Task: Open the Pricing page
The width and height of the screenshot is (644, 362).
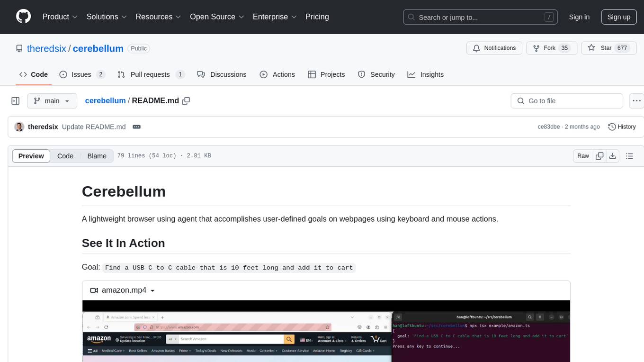Action: point(317,17)
